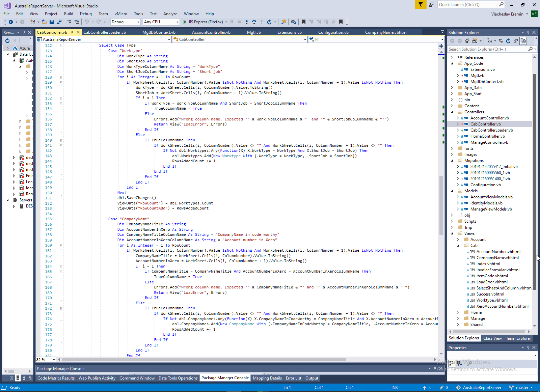Start debugging with the green play arrow
This screenshot has width=540, height=392.
tap(185, 22)
